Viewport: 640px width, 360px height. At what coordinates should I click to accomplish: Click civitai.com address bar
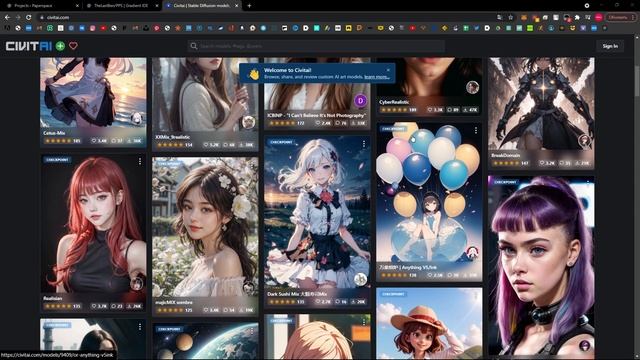pyautogui.click(x=265, y=18)
